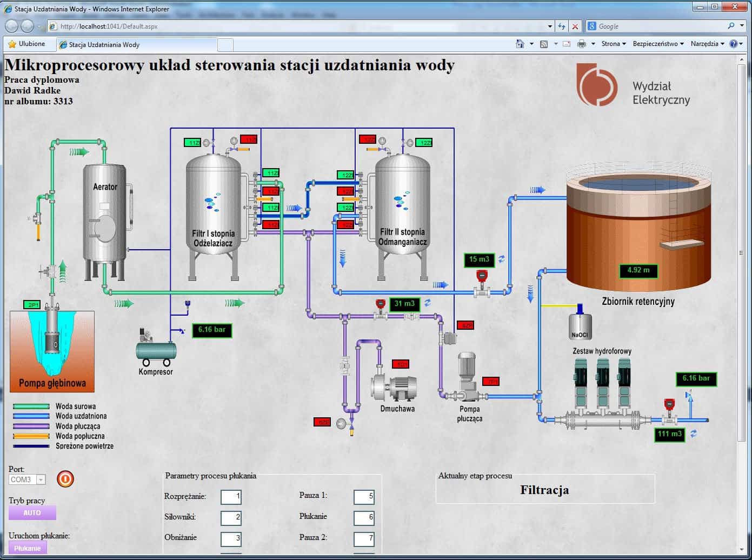The image size is (752, 560).
Task: Click the Home page icon in command bar
Action: [520, 44]
